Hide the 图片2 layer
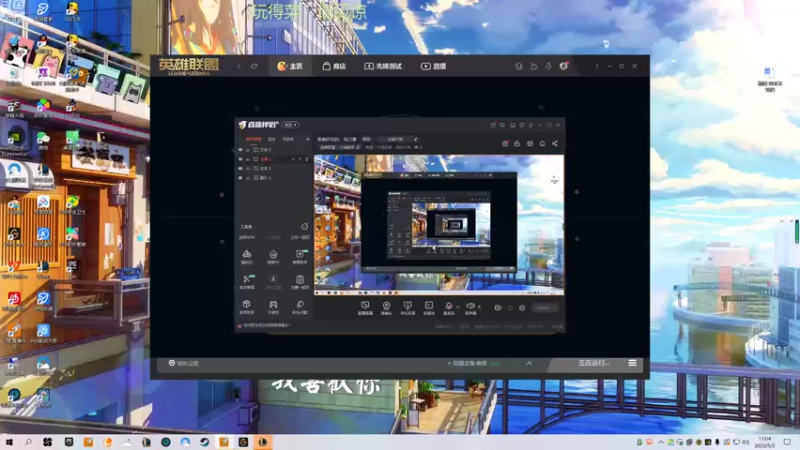Viewport: 800px width, 450px height. (x=240, y=178)
